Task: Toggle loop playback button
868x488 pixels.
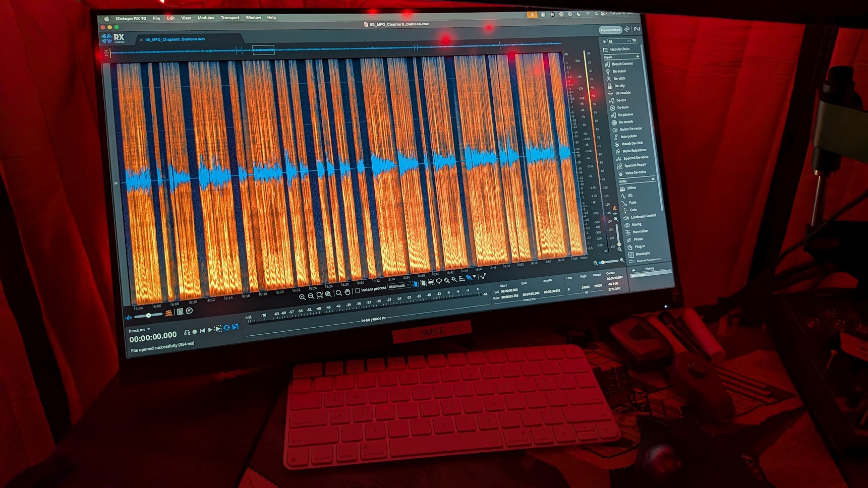Action: [226, 328]
